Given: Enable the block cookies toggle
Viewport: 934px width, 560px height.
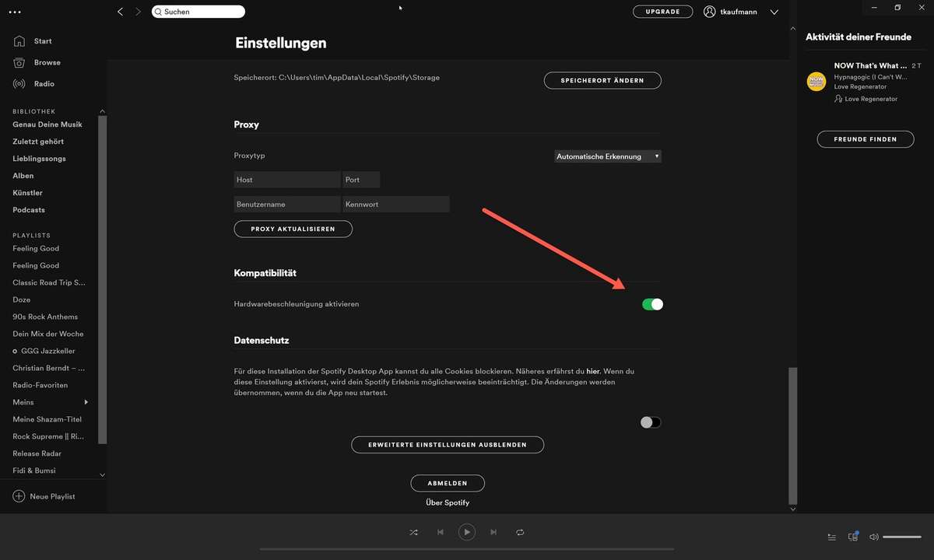Looking at the screenshot, I should click(651, 422).
